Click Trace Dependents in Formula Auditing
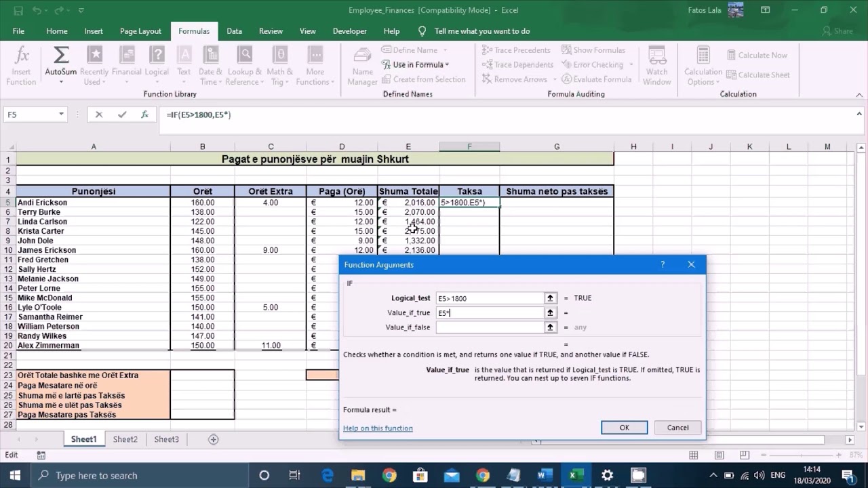The height and width of the screenshot is (488, 868). point(517,64)
